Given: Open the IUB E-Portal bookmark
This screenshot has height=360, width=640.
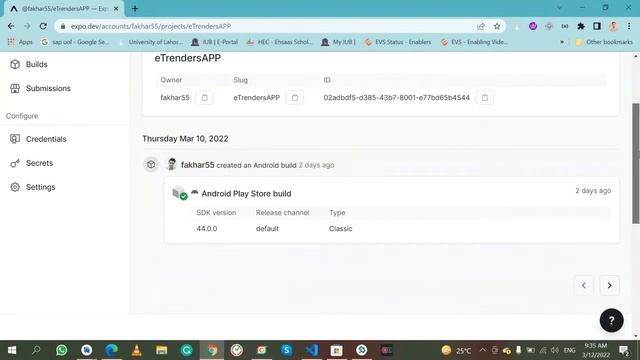Looking at the screenshot, I should 215,42.
